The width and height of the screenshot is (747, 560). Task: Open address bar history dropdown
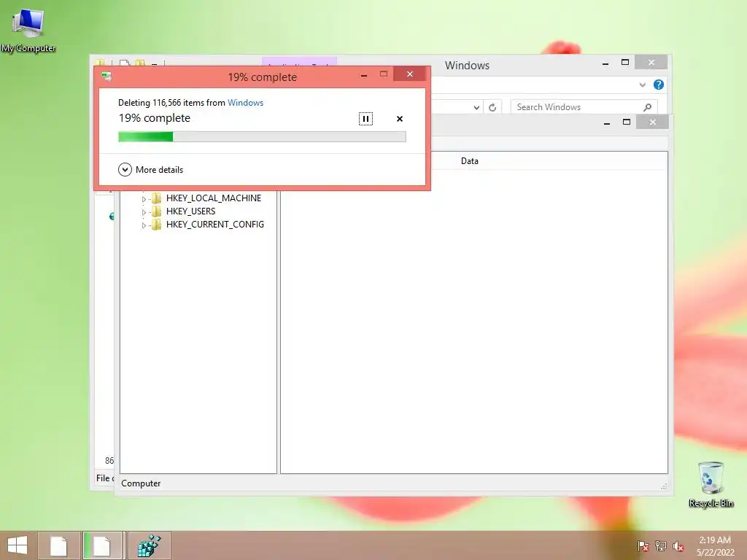476,107
